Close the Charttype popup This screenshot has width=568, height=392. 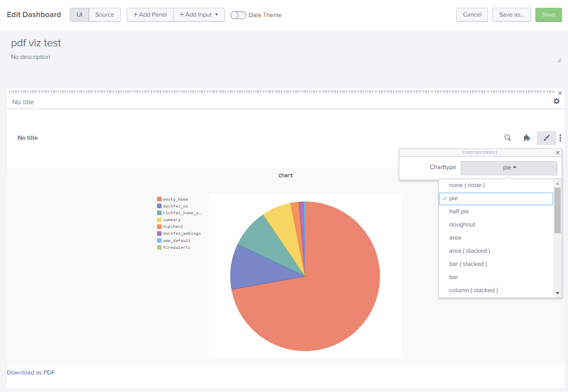pos(558,153)
